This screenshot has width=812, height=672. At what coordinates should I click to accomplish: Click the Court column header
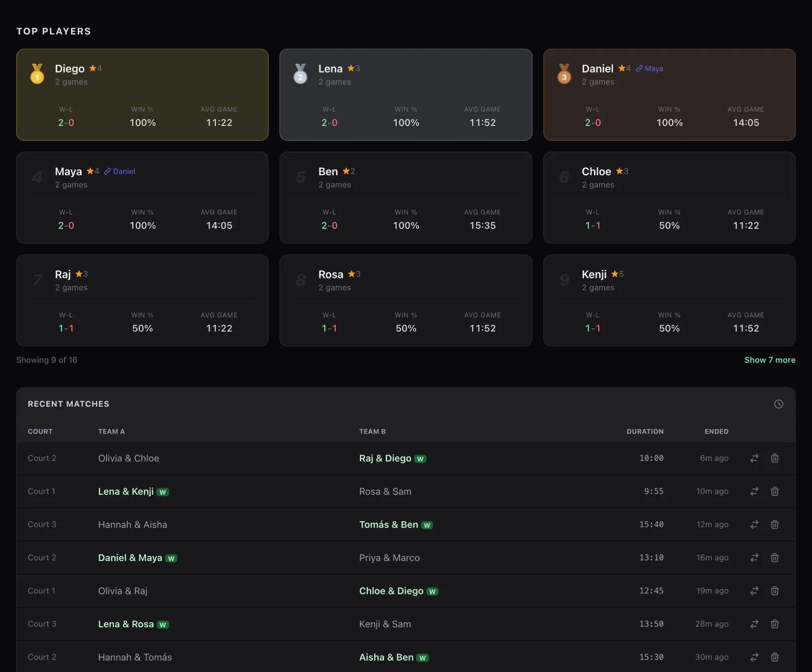click(40, 432)
